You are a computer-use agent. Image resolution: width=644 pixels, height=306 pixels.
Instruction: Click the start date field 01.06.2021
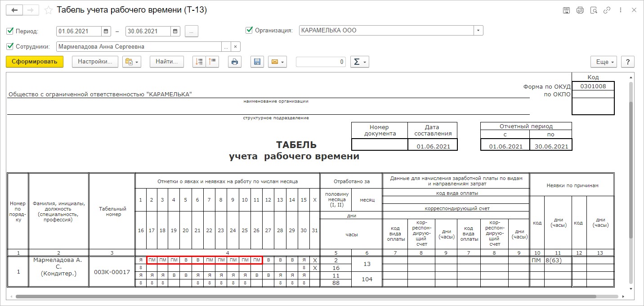[x=79, y=31]
